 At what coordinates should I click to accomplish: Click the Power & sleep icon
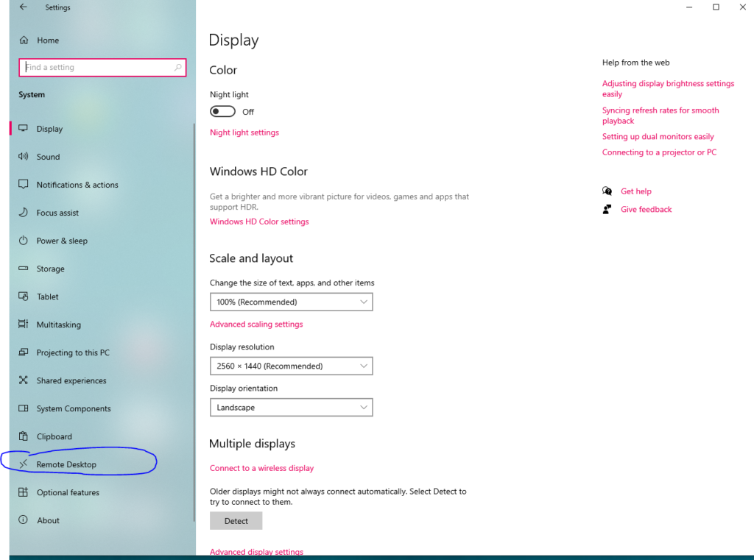pos(23,241)
